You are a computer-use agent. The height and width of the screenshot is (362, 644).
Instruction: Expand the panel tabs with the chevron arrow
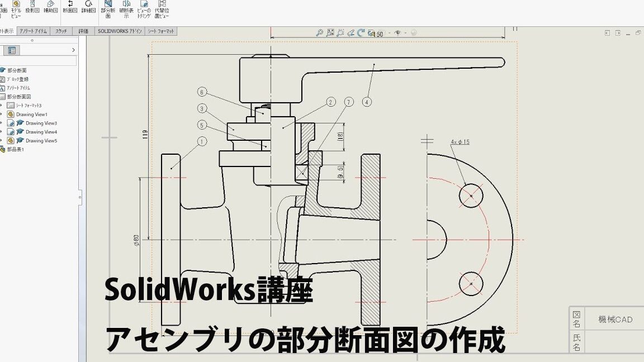74,50
